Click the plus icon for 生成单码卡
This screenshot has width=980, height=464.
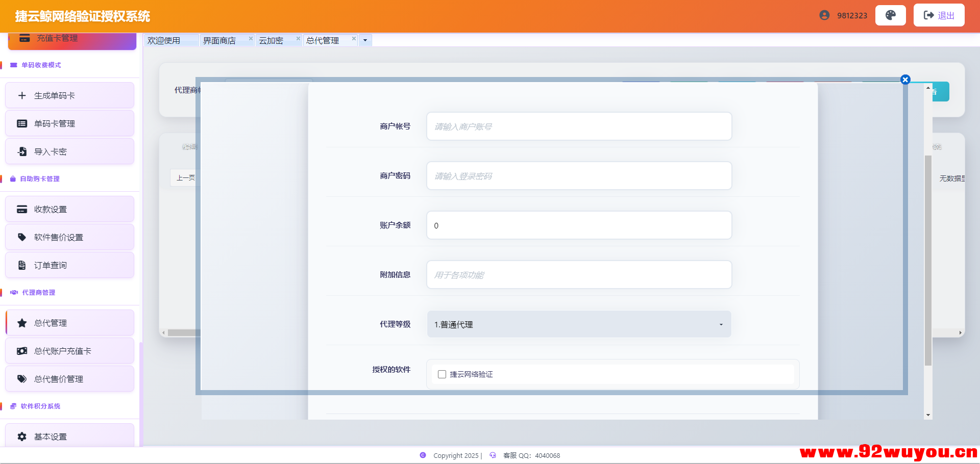(x=22, y=95)
